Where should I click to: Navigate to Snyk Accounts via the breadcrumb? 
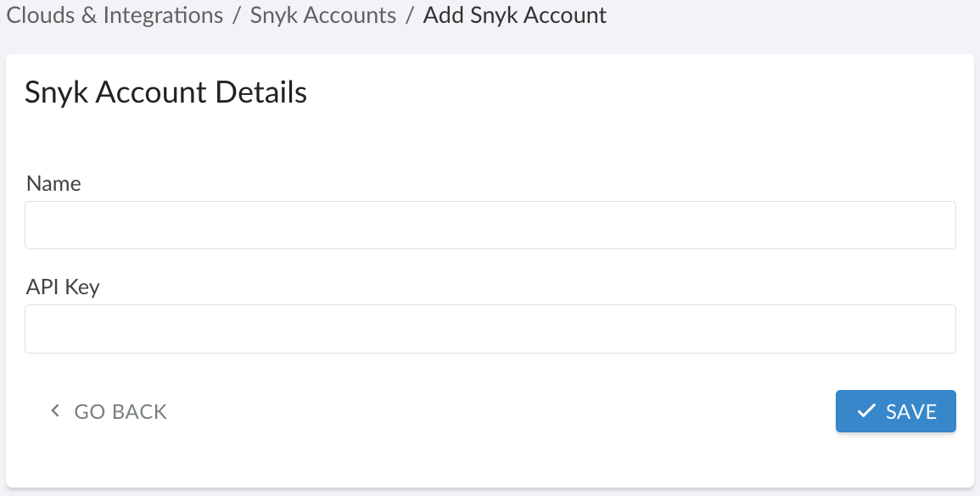pyautogui.click(x=322, y=15)
